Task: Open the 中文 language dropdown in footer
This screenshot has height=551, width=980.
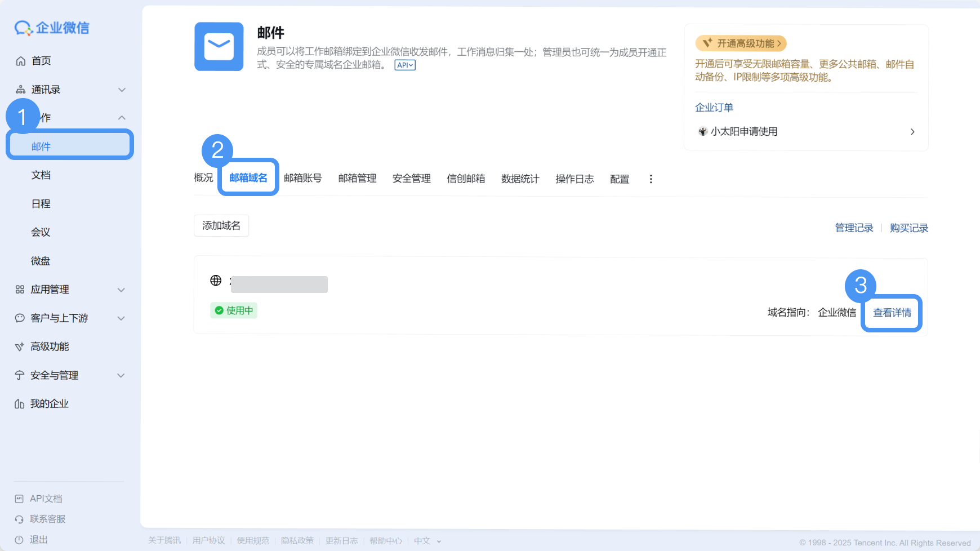Action: point(426,540)
